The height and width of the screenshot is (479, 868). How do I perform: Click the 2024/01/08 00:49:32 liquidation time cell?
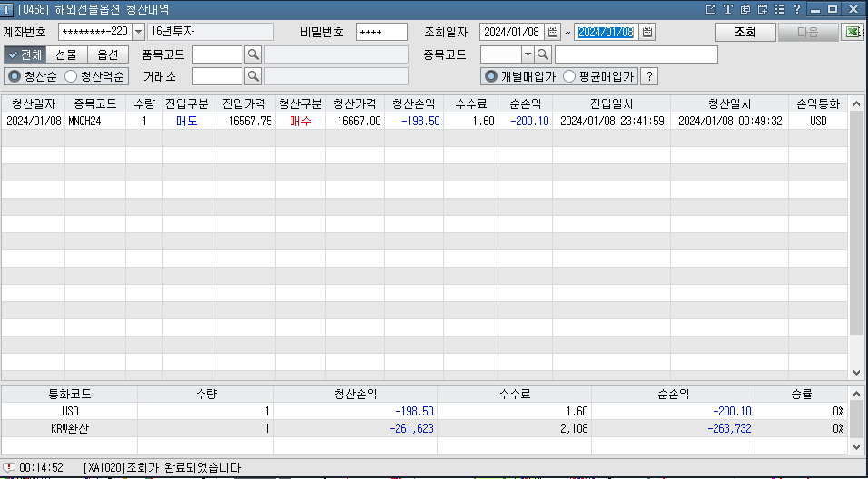point(730,122)
